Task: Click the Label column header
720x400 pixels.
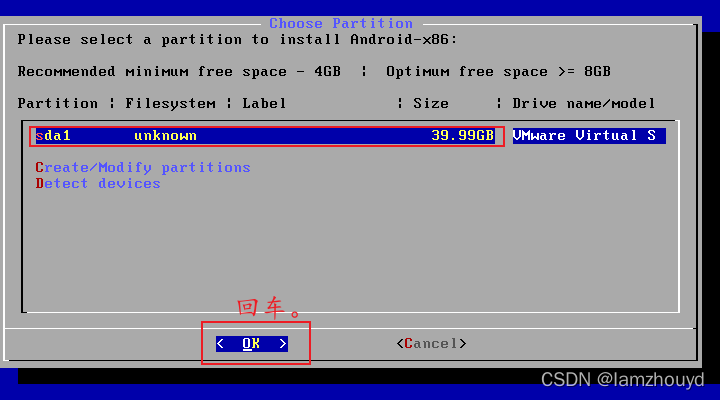Action: coord(264,104)
